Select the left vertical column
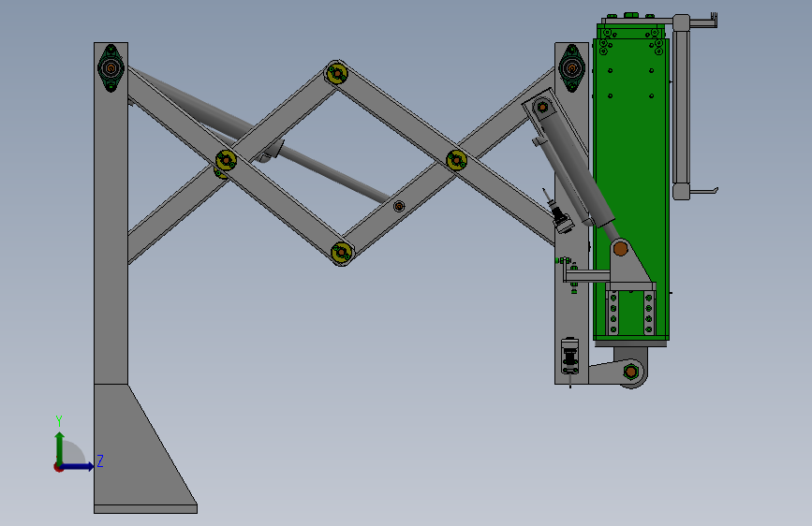Screen dimensions: 812x526 111,213
